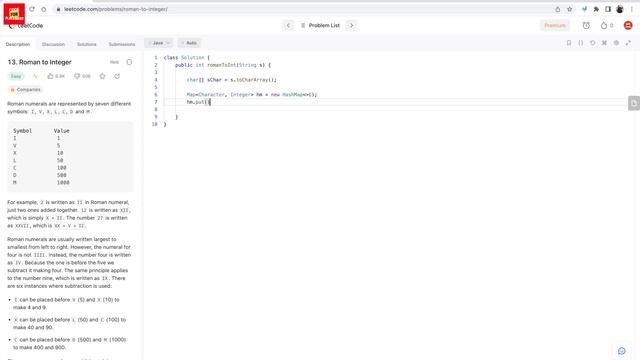Click the blue bird extension icon
Viewport: 640px width, 360px height.
point(584,9)
